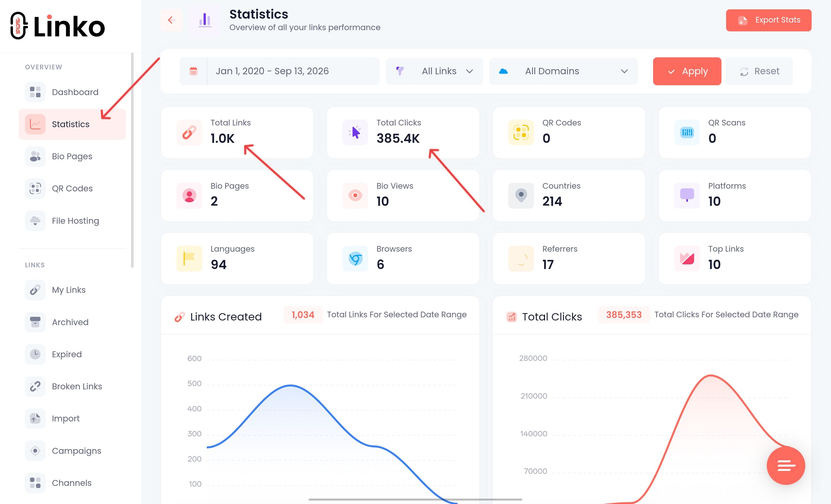831x504 pixels.
Task: Click the Countries map pin icon
Action: tap(521, 196)
